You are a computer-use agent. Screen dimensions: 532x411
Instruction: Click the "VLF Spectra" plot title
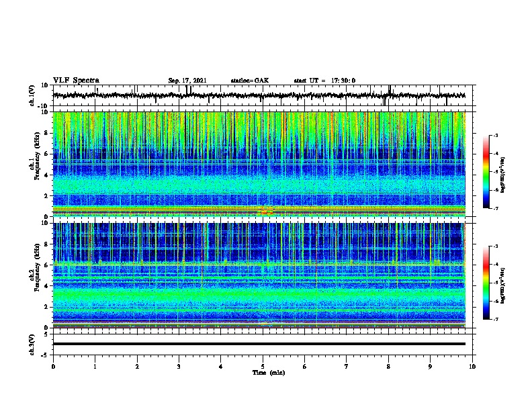(x=76, y=81)
